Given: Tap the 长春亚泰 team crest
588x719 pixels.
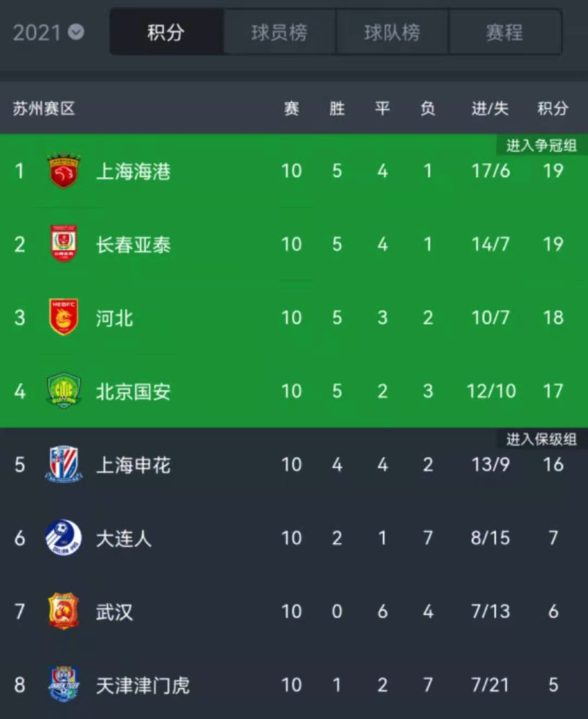Looking at the screenshot, I should point(64,244).
